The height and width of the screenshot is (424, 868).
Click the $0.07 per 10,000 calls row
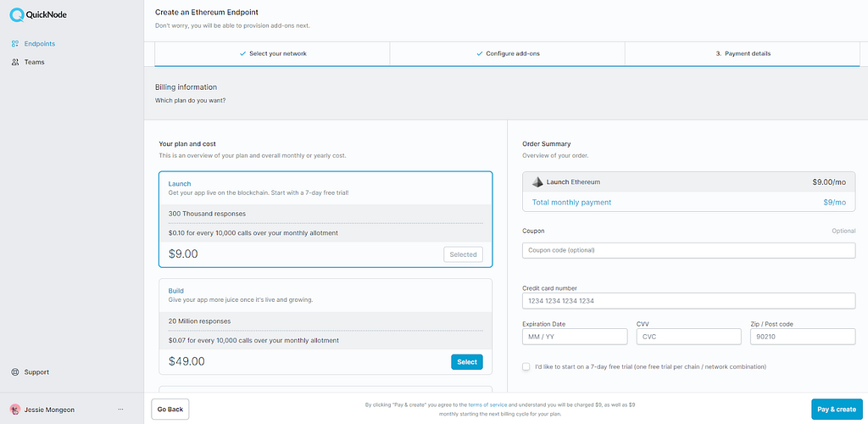pyautogui.click(x=325, y=340)
